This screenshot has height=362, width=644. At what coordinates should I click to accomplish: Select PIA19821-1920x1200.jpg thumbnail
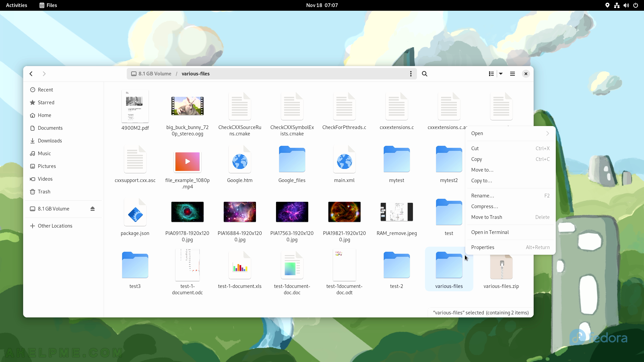pos(344,212)
